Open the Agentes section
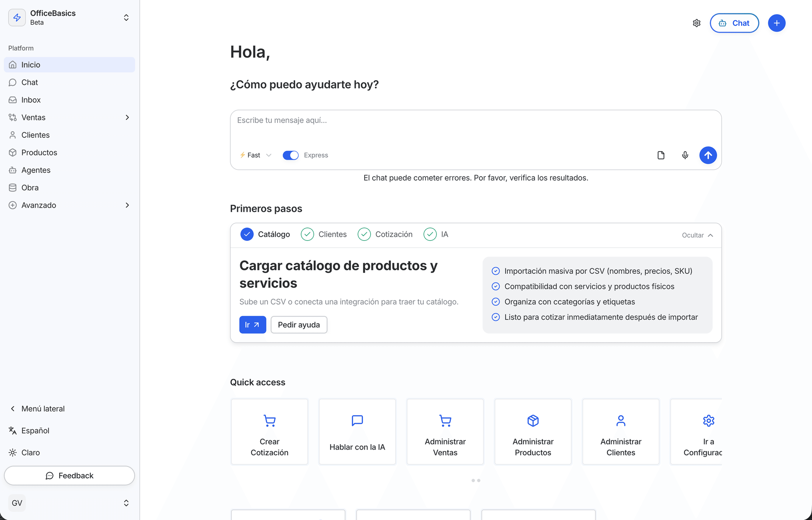812x520 pixels. coord(36,170)
